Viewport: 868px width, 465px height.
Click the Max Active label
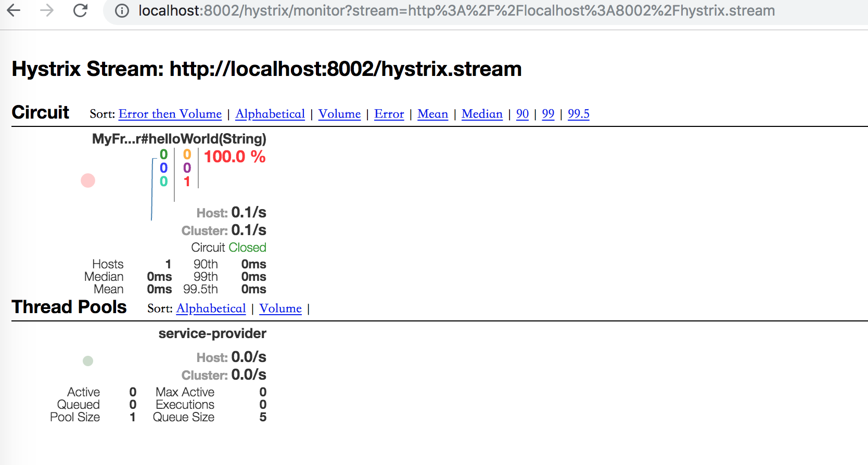(x=185, y=392)
